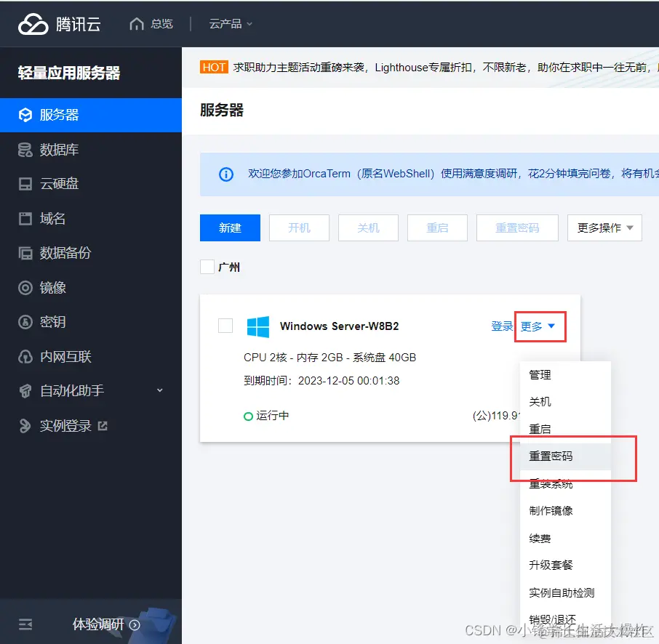Click the HOT badge in announcement
The image size is (659, 644).
click(214, 67)
